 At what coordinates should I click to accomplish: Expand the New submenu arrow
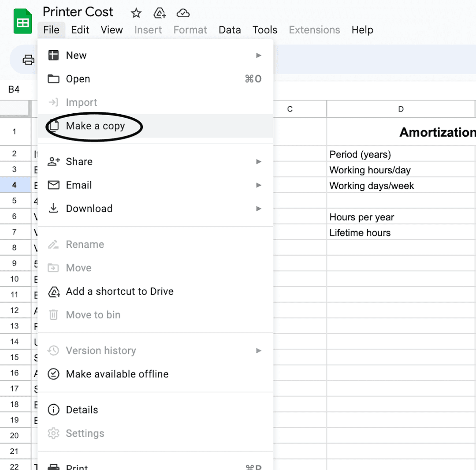tap(259, 55)
